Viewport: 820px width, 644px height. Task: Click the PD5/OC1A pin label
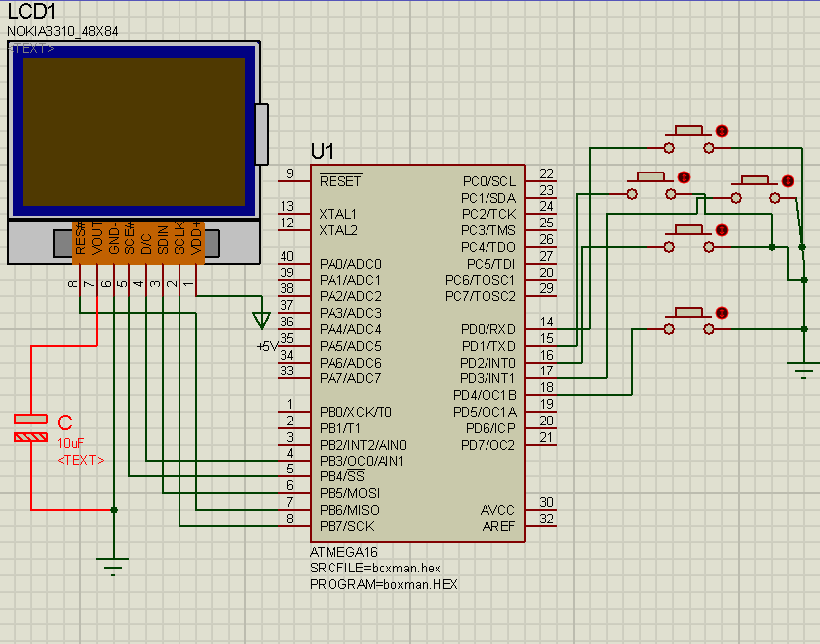[x=485, y=412]
